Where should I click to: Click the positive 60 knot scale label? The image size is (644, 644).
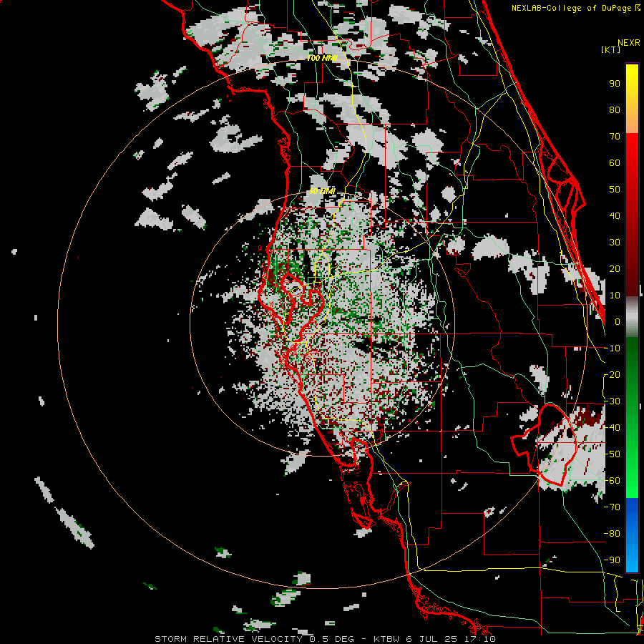pos(615,162)
